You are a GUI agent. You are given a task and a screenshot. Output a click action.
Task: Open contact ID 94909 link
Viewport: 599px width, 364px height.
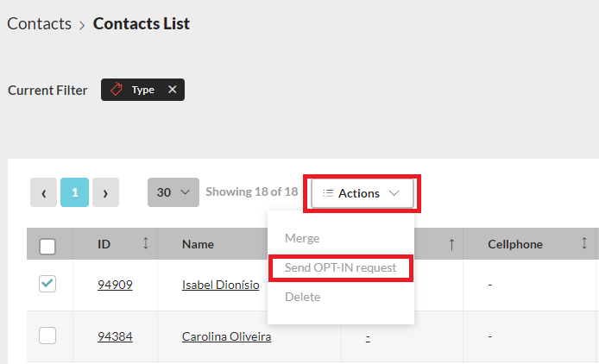click(x=115, y=284)
